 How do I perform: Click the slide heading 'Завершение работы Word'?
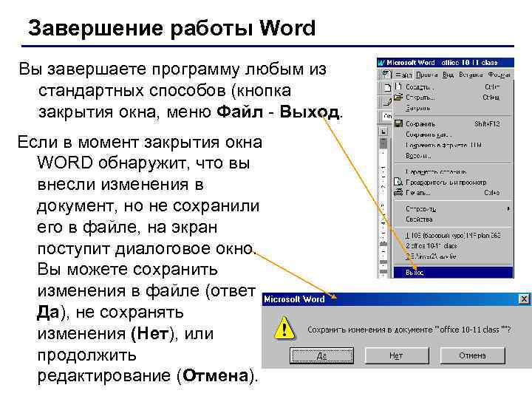click(x=171, y=28)
